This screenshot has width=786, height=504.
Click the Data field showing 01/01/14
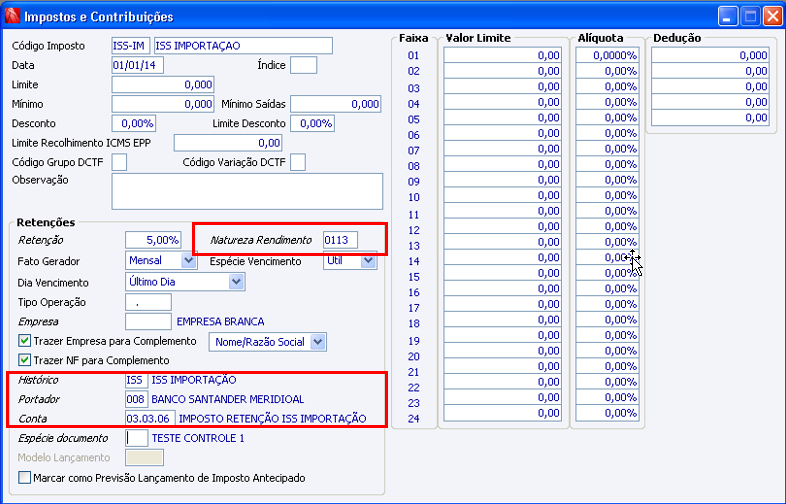pos(137,65)
